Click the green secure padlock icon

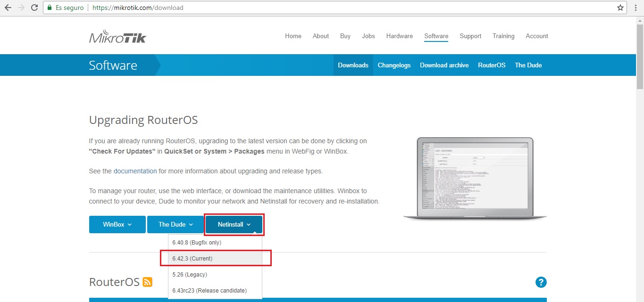coord(50,8)
